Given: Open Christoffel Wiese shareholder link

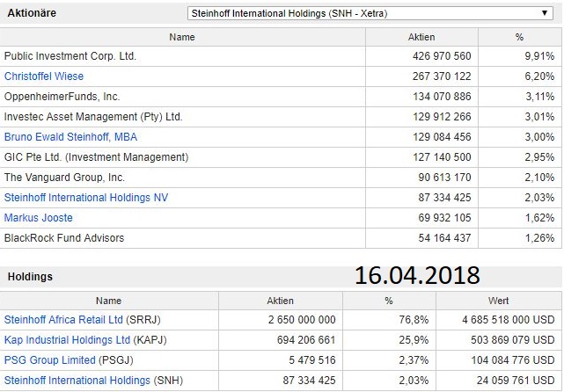Looking at the screenshot, I should 44,76.
